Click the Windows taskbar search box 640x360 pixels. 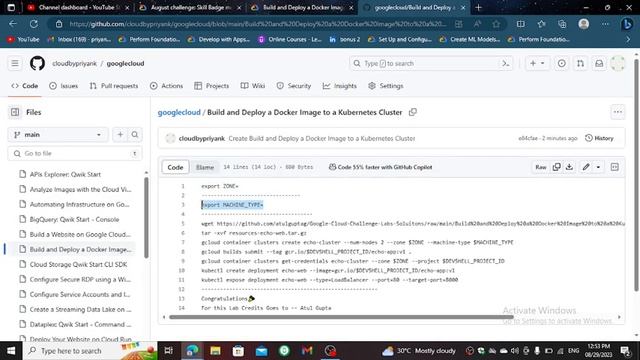click(90, 351)
